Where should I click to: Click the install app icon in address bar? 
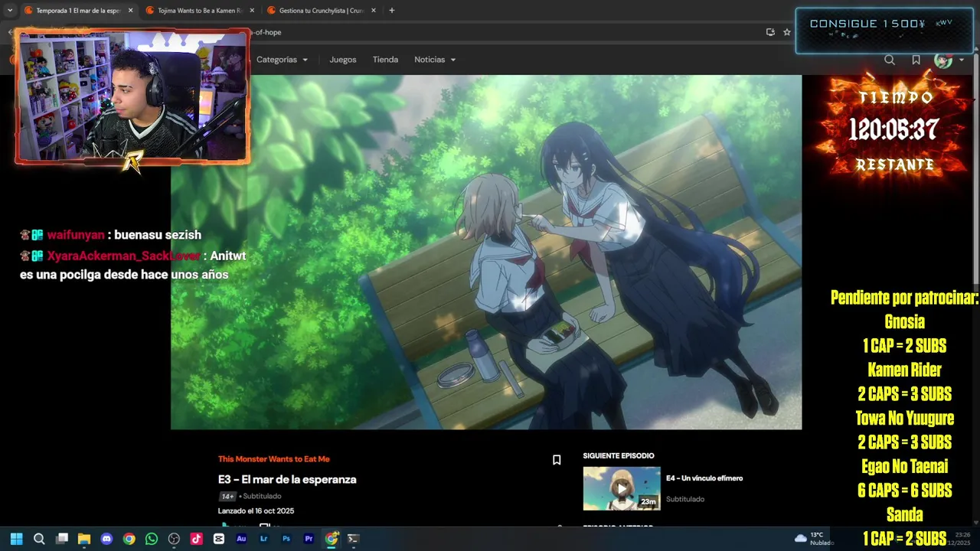click(x=770, y=32)
